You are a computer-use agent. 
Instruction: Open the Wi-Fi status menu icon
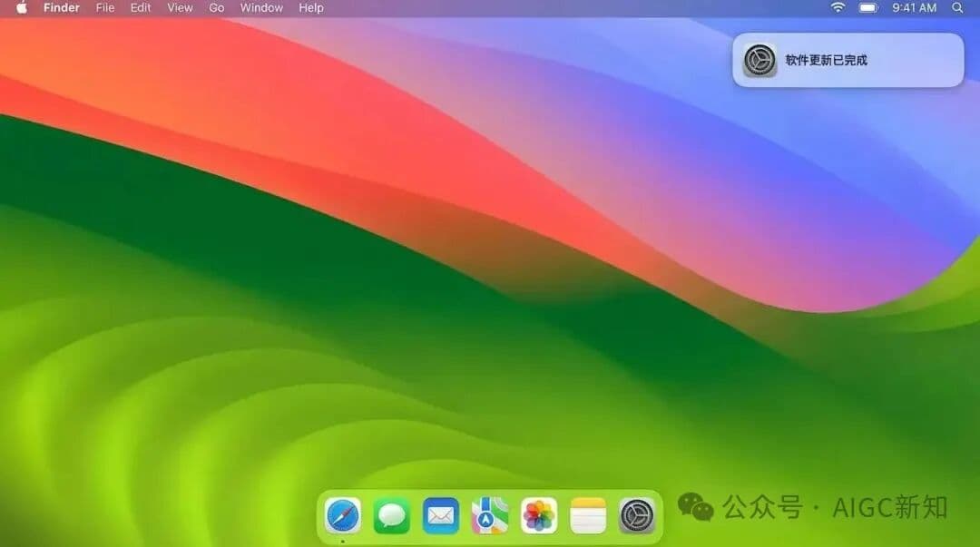coord(837,7)
